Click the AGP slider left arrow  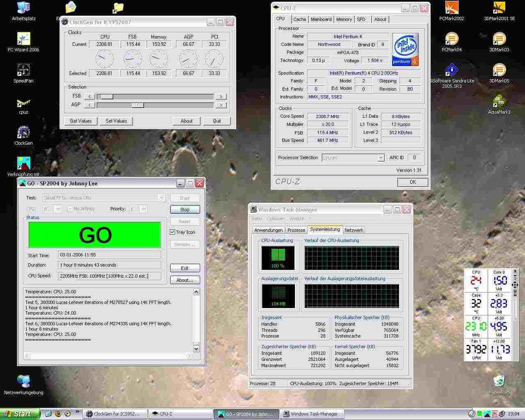click(x=90, y=105)
